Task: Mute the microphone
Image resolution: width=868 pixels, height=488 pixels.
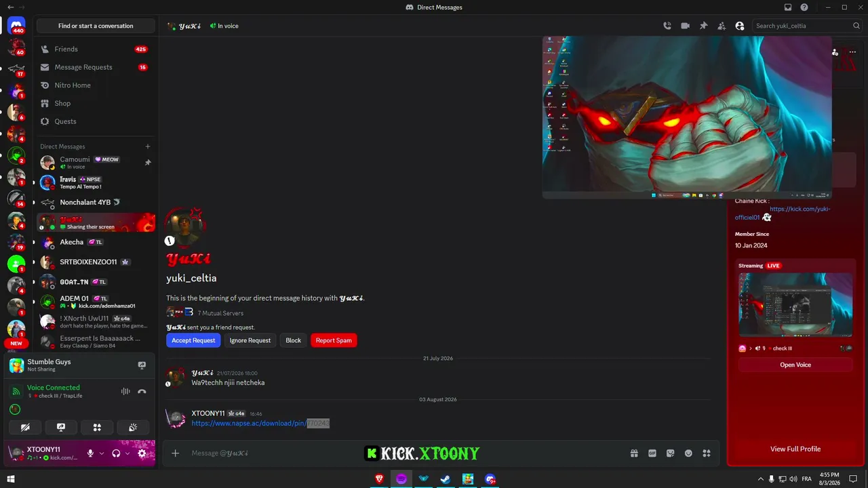Action: (x=90, y=453)
